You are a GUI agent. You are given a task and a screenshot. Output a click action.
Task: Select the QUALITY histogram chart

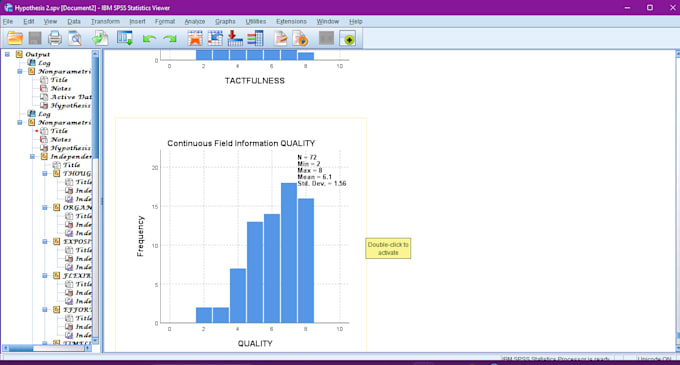point(241,234)
